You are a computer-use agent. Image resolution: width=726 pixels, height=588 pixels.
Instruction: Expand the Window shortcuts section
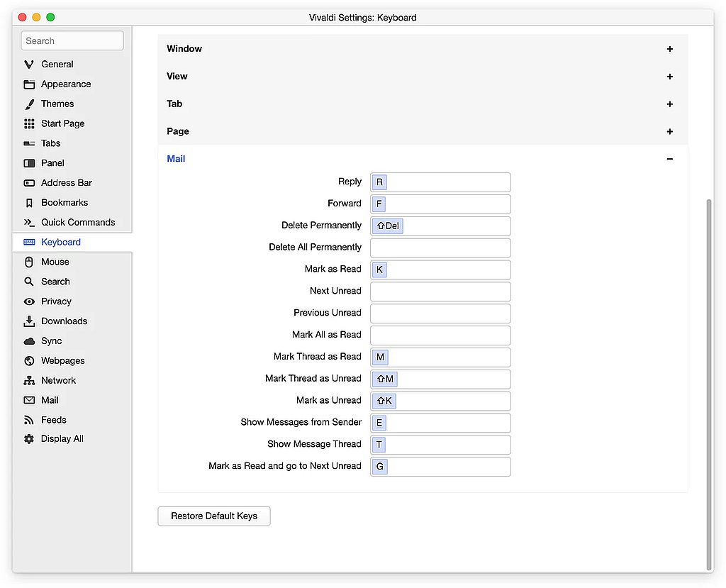pos(669,49)
